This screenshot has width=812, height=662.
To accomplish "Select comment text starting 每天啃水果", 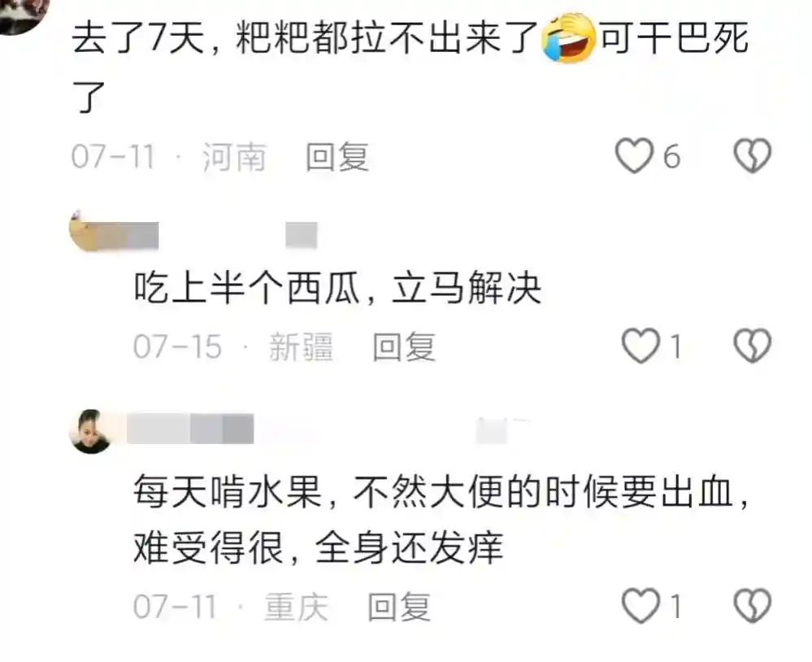I will [x=441, y=520].
